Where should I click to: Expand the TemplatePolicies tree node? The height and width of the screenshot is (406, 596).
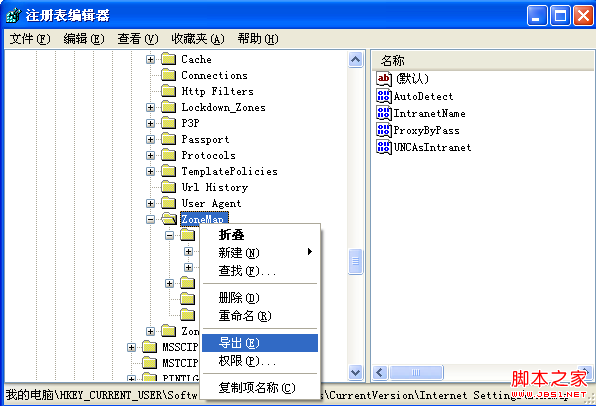coord(151,171)
